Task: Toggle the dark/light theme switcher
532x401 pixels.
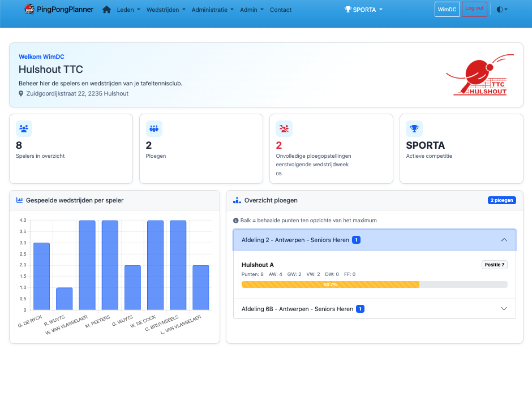Action: click(x=502, y=10)
